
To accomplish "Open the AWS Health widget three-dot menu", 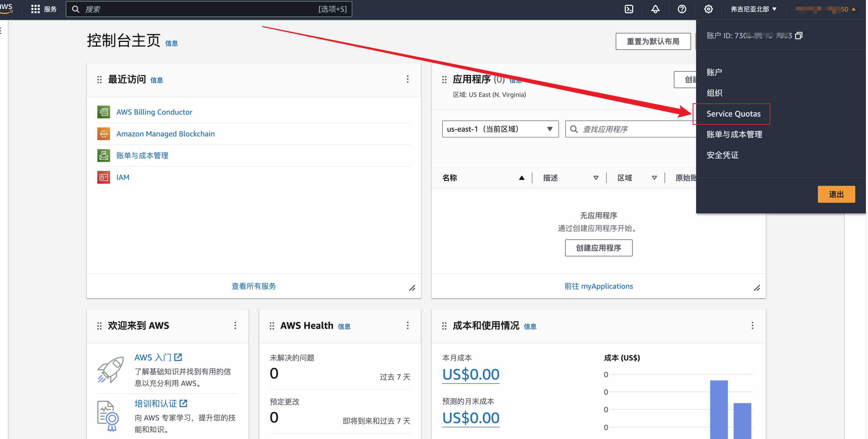I will pos(407,325).
